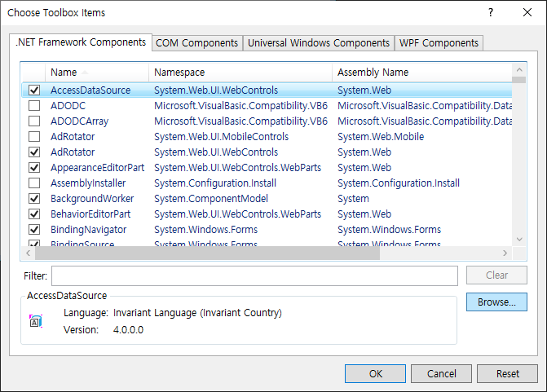Uncheck the BindingNavigator checkbox
Screen dimensions: 547x392
click(x=34, y=230)
